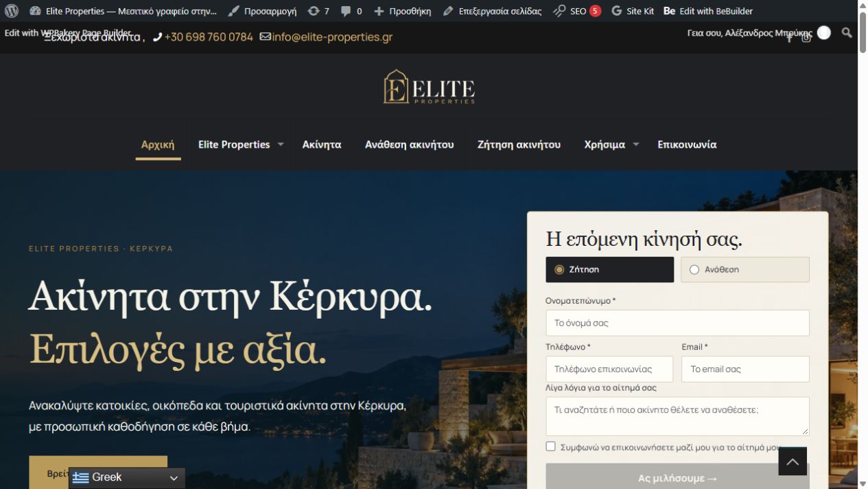Click the scroll-to-top arrow button
Viewport: 868px width, 489px height.
pos(793,462)
